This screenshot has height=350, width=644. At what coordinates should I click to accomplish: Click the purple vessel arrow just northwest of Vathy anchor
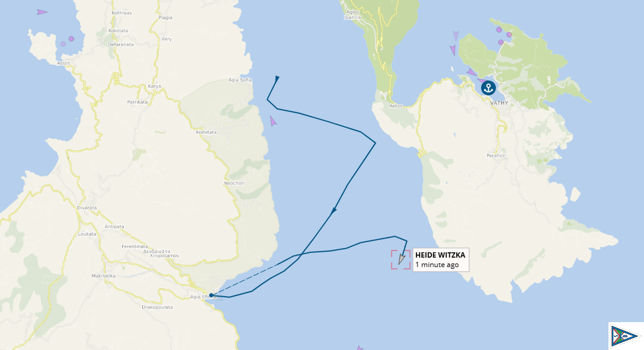(x=472, y=72)
